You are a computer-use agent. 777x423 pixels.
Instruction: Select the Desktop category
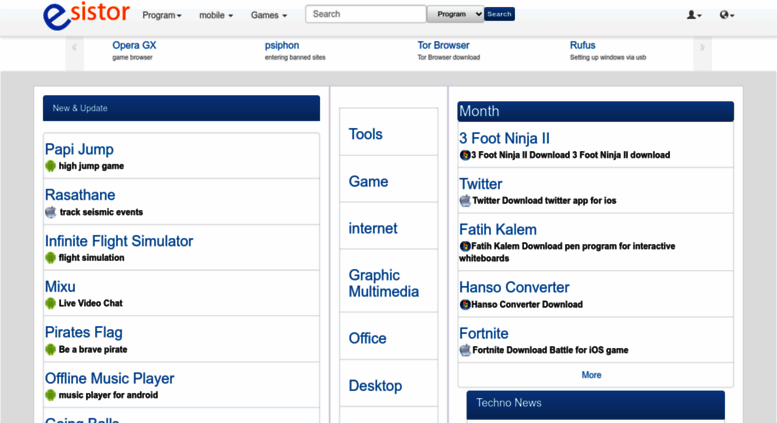pyautogui.click(x=375, y=386)
